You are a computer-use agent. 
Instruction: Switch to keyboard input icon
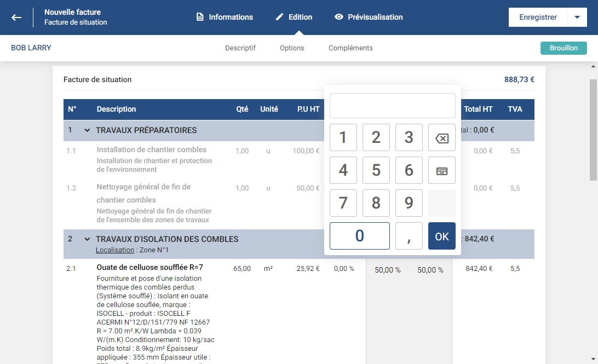click(441, 171)
